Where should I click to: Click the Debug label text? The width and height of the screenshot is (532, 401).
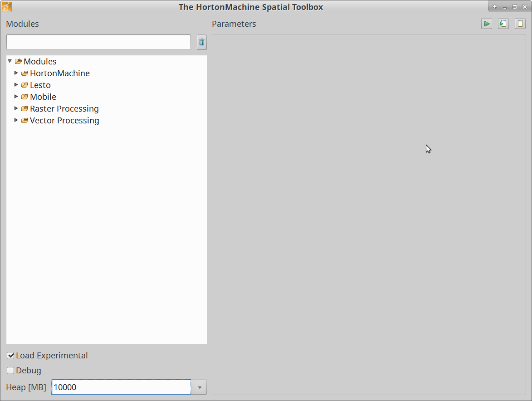29,371
